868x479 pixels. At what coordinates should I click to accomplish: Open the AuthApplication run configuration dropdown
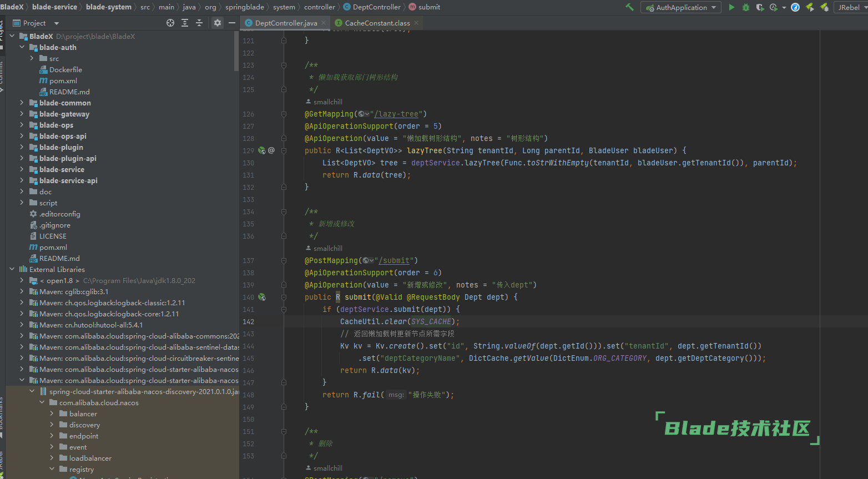(681, 7)
